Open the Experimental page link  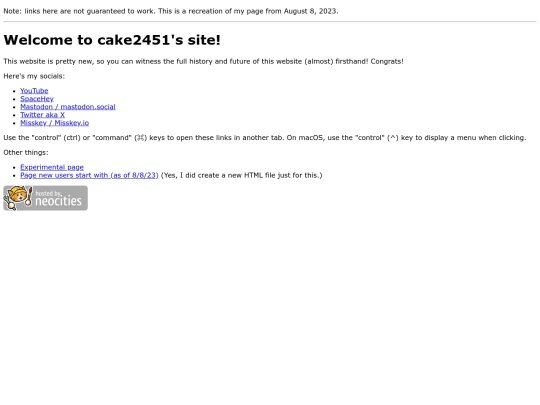click(x=52, y=167)
